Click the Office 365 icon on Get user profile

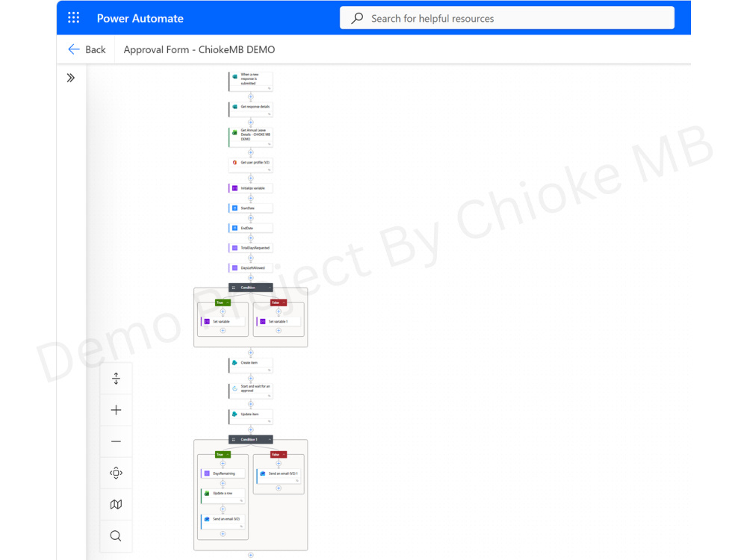tap(235, 162)
